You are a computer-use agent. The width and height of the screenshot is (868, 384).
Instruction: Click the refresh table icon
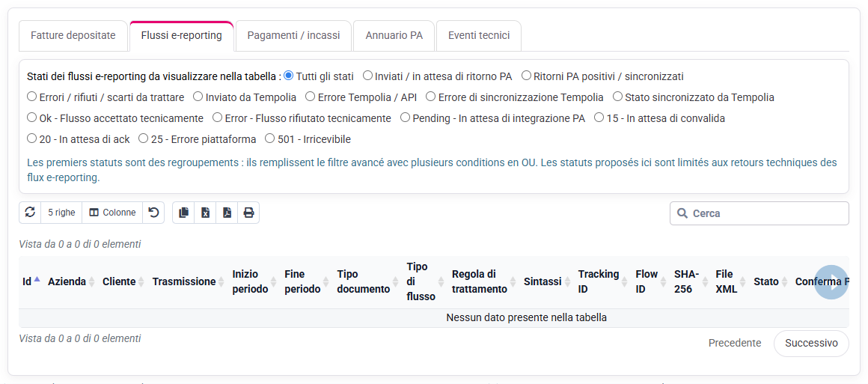(x=30, y=213)
